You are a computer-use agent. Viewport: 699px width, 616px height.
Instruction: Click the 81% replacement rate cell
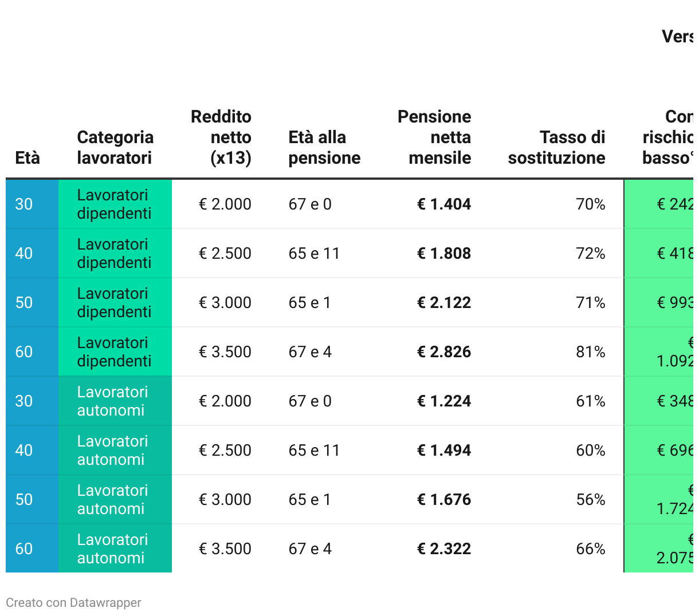coord(591,352)
